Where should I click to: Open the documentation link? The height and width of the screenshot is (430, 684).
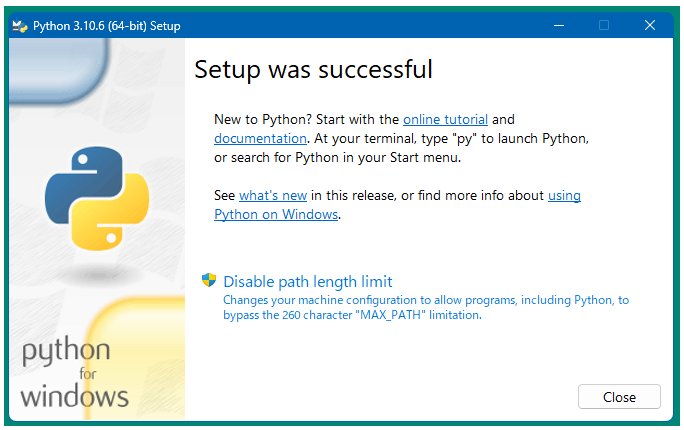[260, 138]
